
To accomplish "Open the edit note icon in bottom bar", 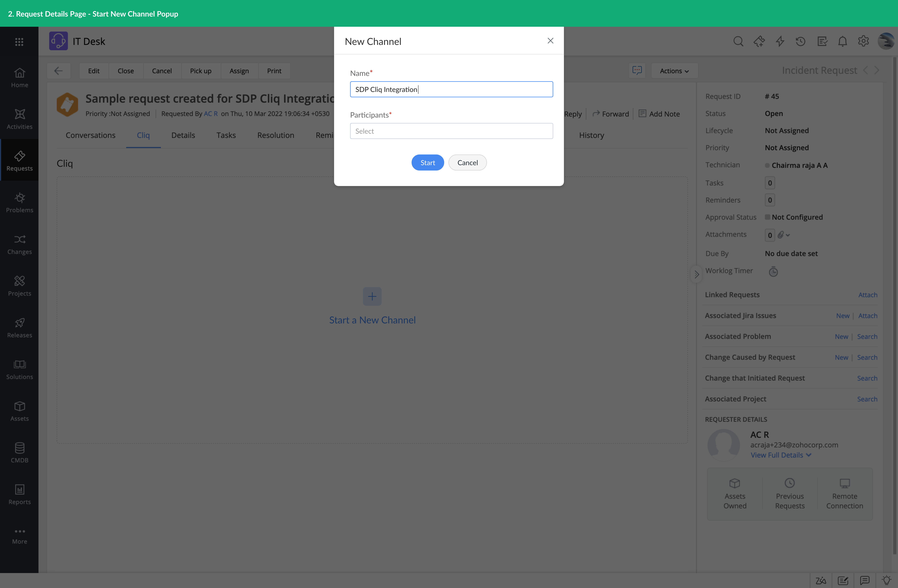I will coord(843,581).
